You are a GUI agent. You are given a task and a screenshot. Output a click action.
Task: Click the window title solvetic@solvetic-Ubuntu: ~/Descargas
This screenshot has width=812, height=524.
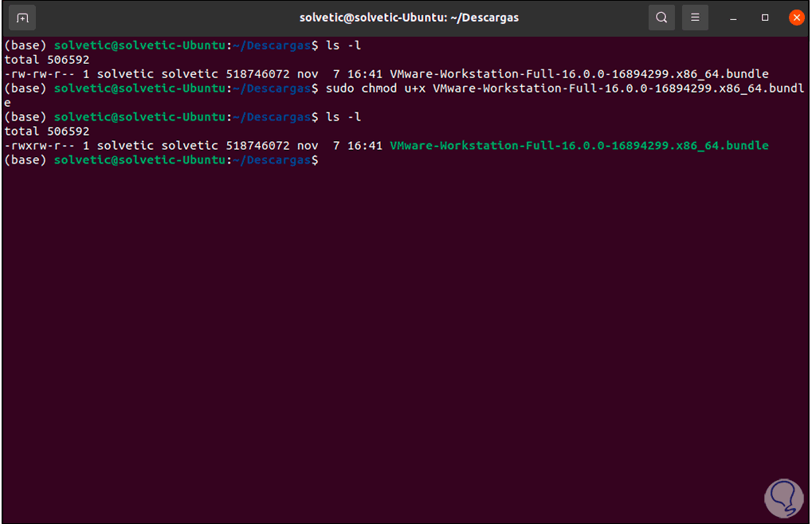tap(409, 18)
